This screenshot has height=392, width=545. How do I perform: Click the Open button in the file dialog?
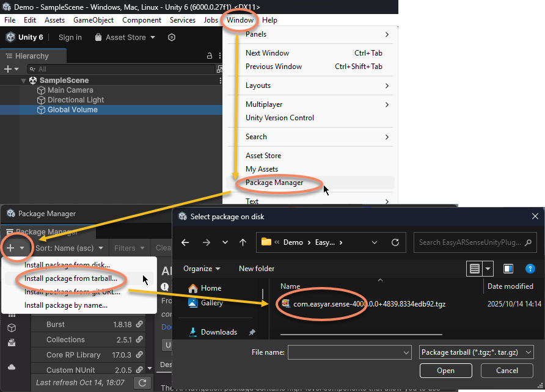pos(445,371)
